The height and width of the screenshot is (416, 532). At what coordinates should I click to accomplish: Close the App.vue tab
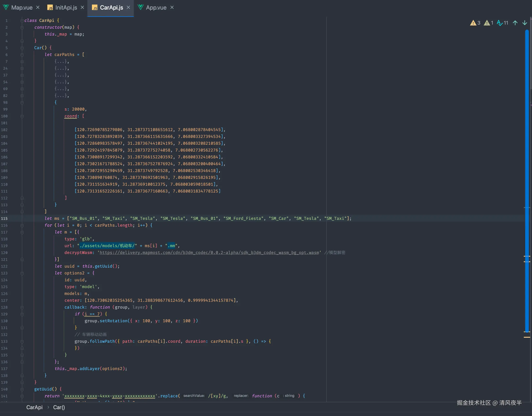[172, 8]
